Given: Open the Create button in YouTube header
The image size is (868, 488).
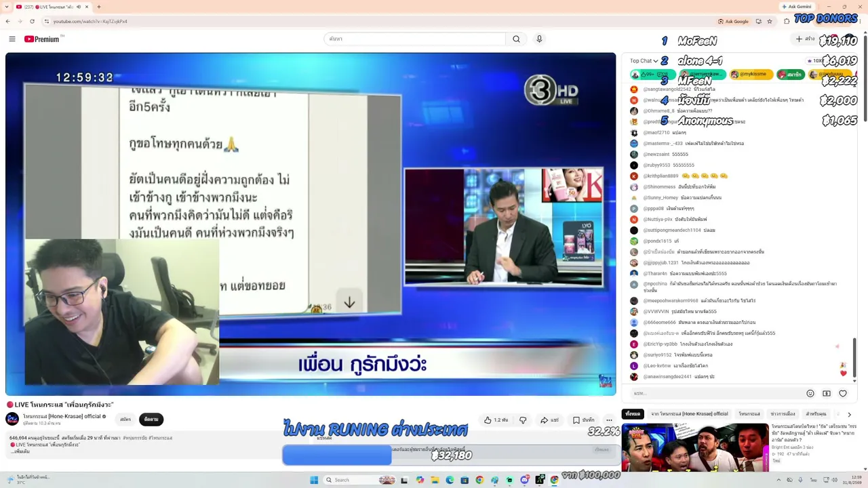Looking at the screenshot, I should pyautogui.click(x=805, y=39).
